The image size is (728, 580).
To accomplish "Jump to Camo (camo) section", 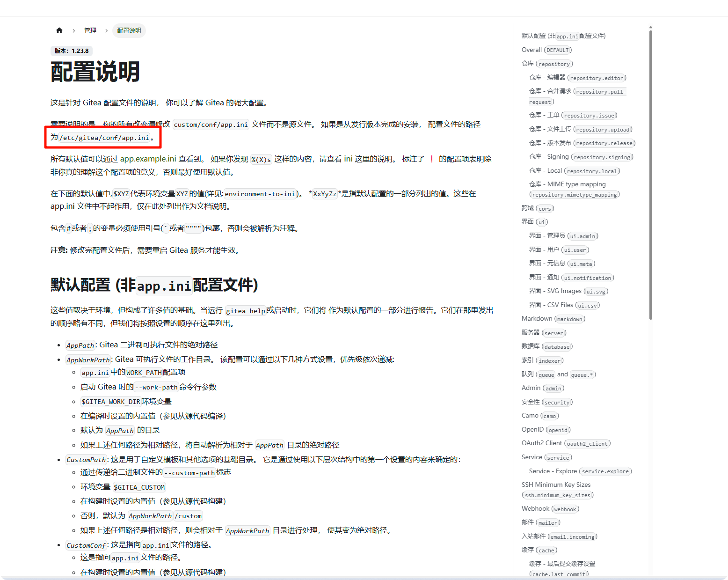I will 540,416.
